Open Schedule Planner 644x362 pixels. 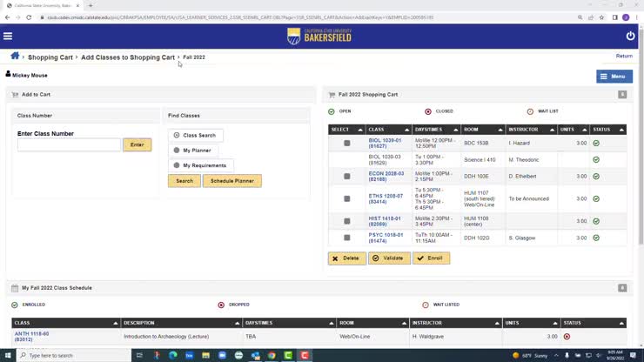click(x=232, y=181)
